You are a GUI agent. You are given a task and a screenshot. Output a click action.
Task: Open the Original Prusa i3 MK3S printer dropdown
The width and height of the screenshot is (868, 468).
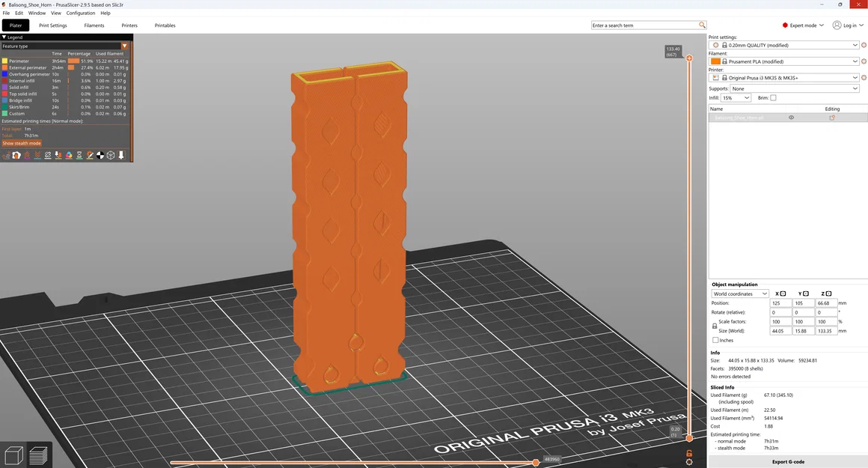click(x=784, y=78)
